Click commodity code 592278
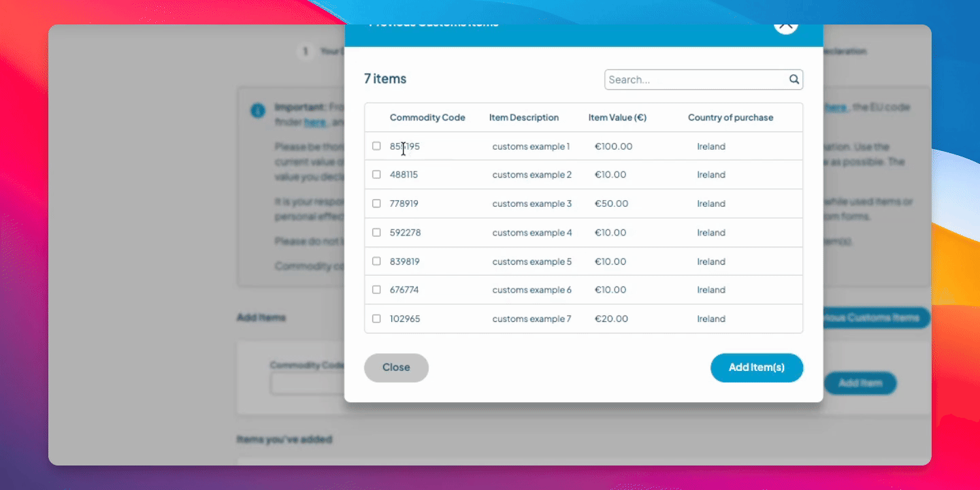 [x=406, y=233]
